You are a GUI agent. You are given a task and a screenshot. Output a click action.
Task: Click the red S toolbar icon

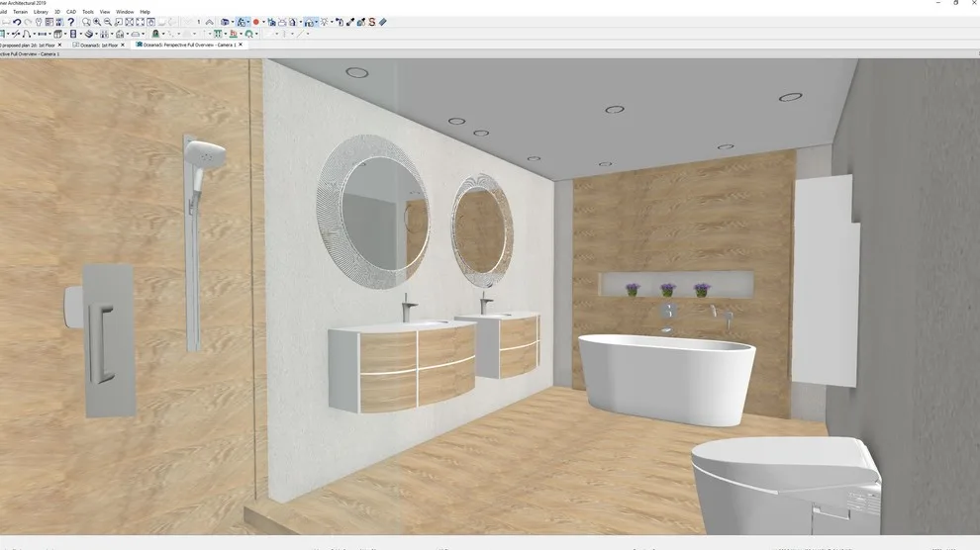click(372, 22)
